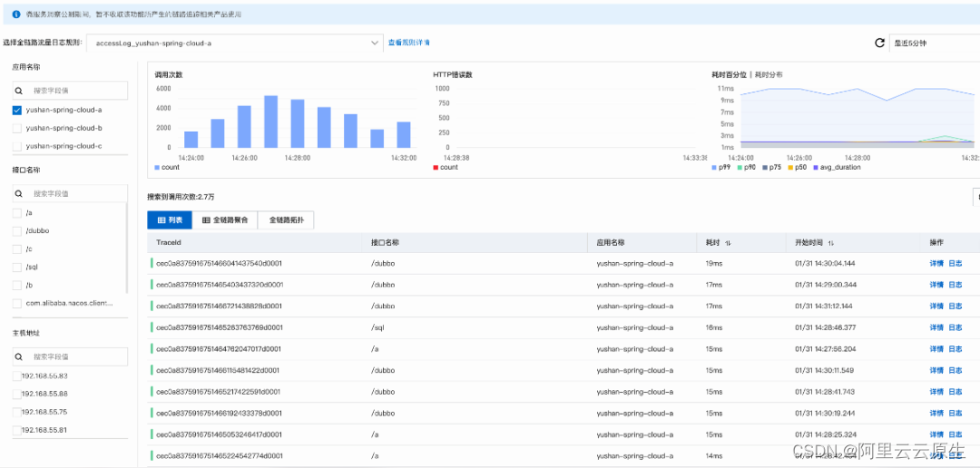Select the 耗时百分位 chart view
The width and height of the screenshot is (980, 468).
(x=729, y=74)
